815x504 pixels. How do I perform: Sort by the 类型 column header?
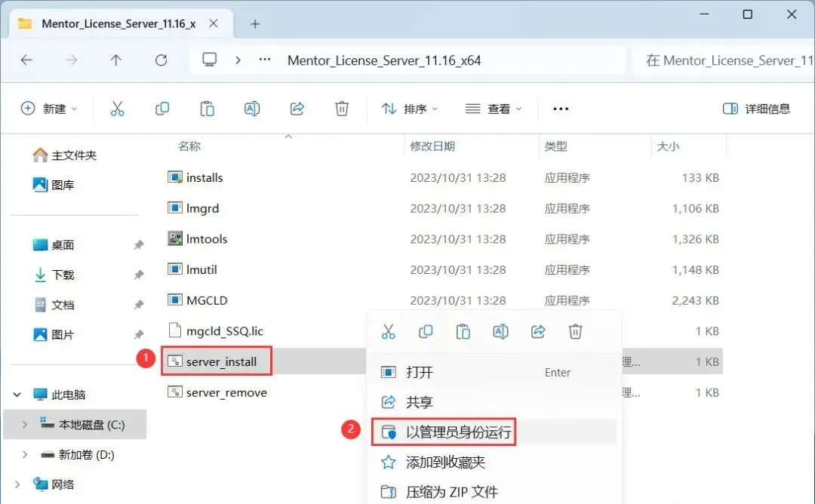(555, 146)
